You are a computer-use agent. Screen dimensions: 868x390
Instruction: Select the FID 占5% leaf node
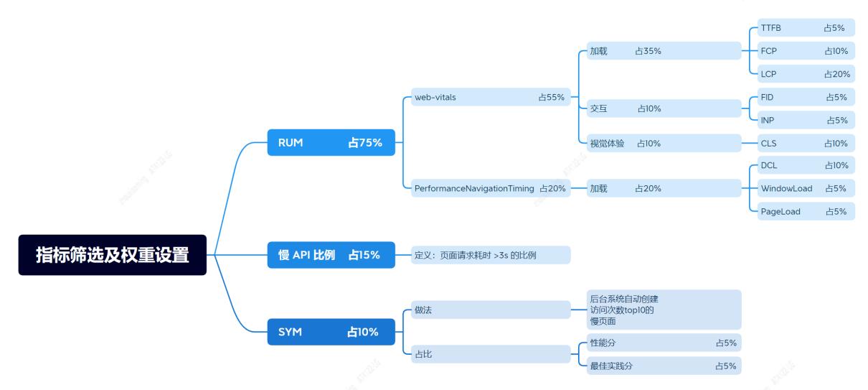click(x=806, y=97)
